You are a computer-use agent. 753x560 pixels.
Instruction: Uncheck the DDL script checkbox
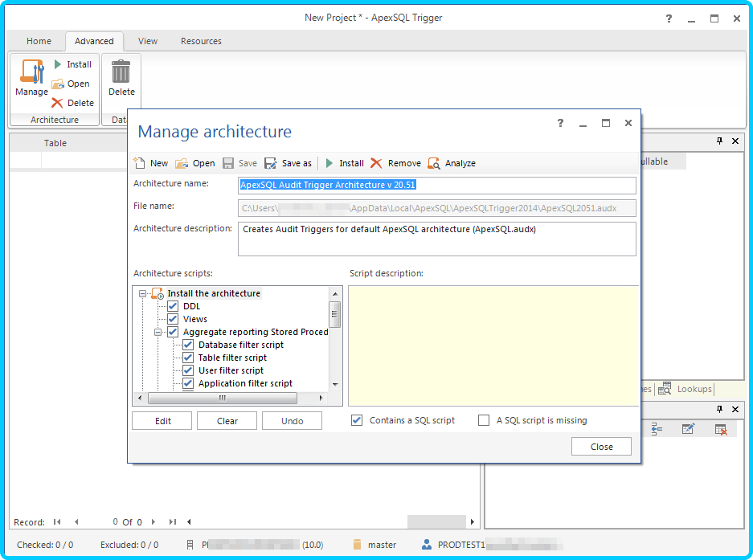click(x=173, y=306)
